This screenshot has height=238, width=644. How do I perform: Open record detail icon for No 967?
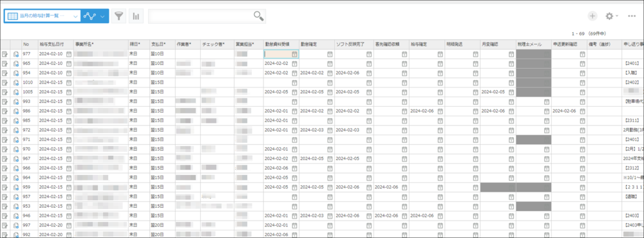(16, 158)
